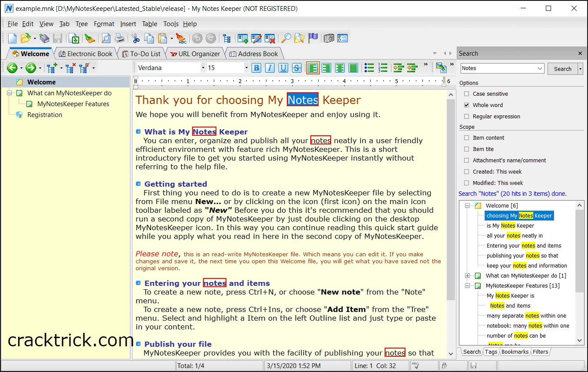The image size is (588, 372).
Task: Select Registration in the outline tree
Action: click(45, 115)
